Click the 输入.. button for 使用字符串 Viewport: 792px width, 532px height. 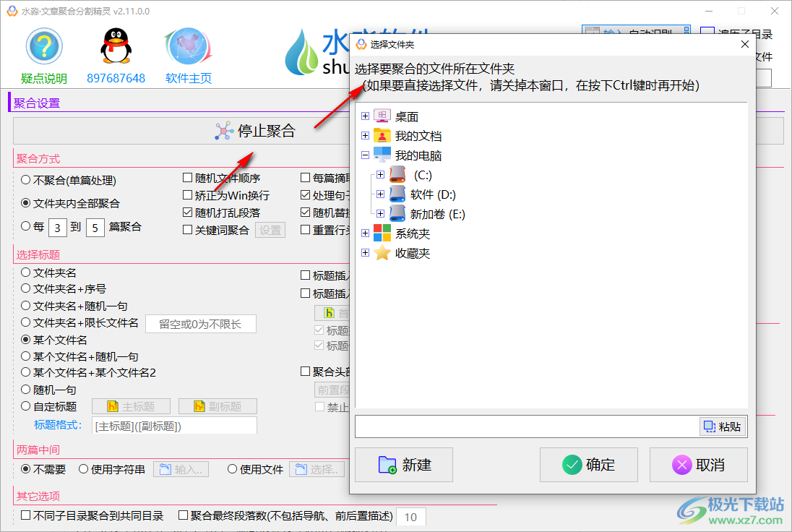[x=181, y=469]
